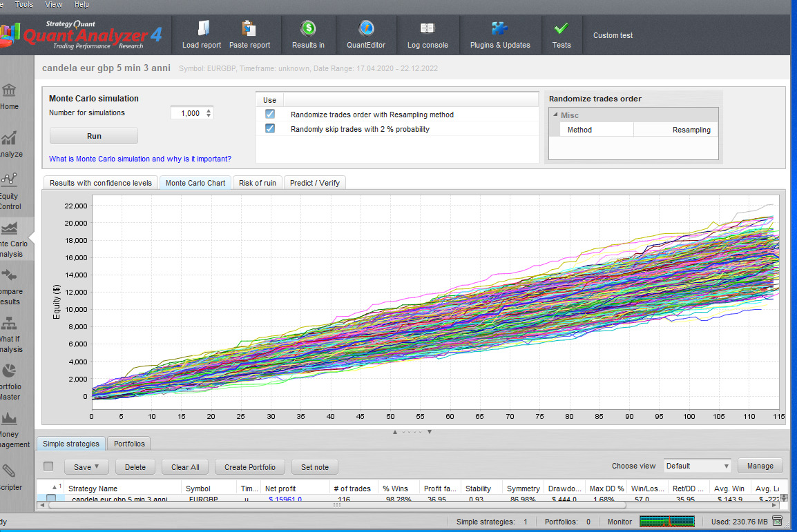Launch the QuantEditor tool
This screenshot has height=532, width=797.
pos(366,29)
